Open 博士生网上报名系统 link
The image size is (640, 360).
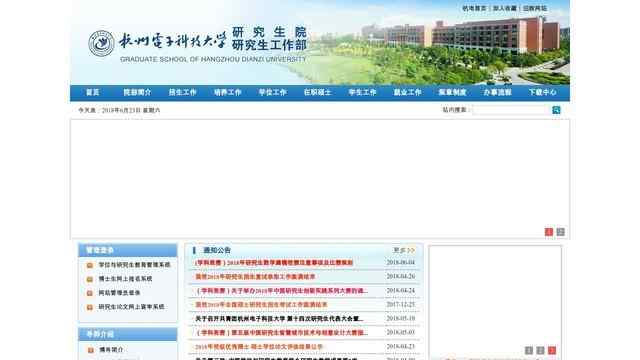pyautogui.click(x=125, y=279)
